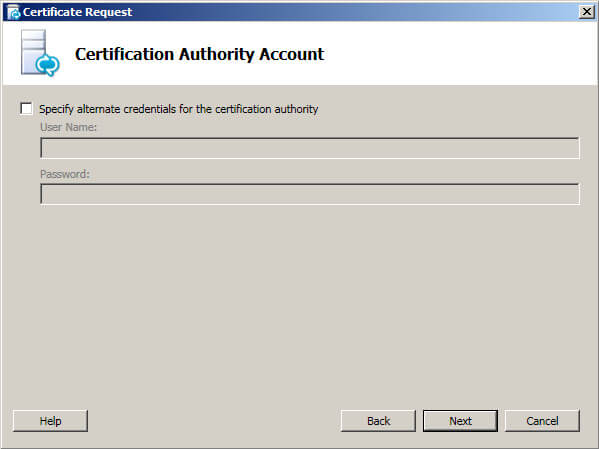Cancel the certificate request wizard
The image size is (599, 449).
pyautogui.click(x=542, y=421)
